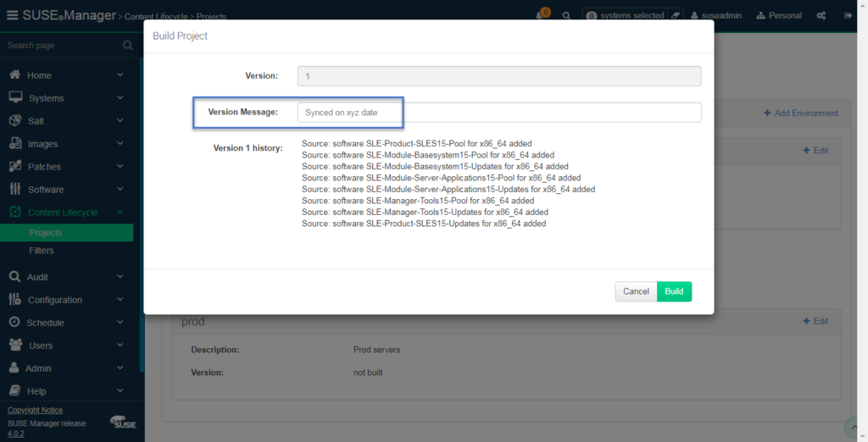Click the Schedule clock icon

click(14, 322)
